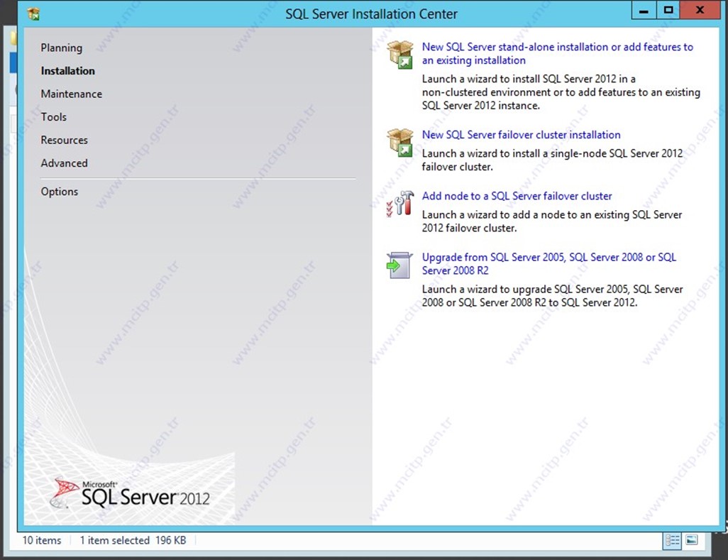Image resolution: width=728 pixels, height=560 pixels.
Task: Open the Advanced section
Action: pos(64,163)
